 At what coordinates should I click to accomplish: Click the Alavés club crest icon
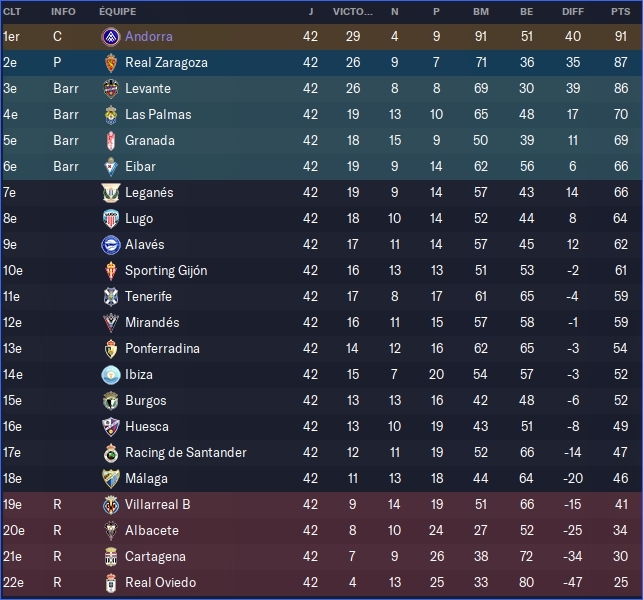(111, 245)
